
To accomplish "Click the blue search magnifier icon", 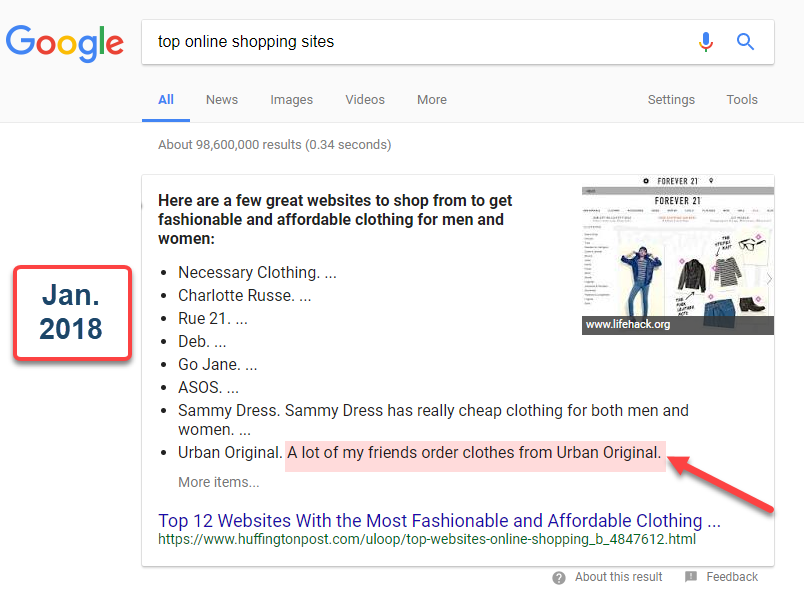I will [745, 42].
